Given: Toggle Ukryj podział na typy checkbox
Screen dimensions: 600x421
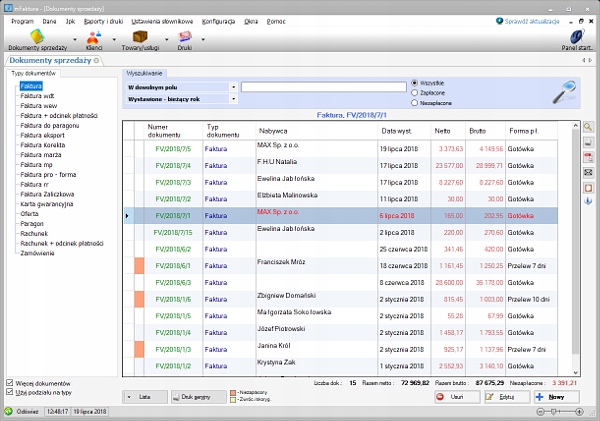Looking at the screenshot, I should (x=10, y=393).
